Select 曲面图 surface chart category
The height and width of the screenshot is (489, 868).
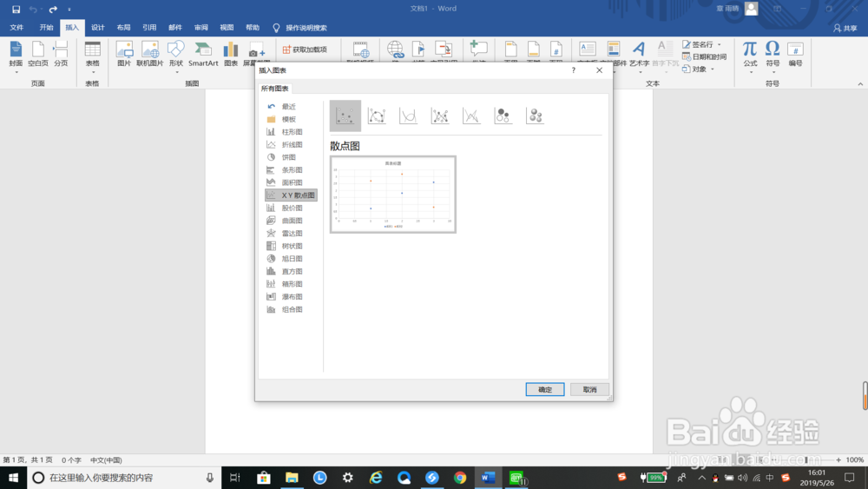point(291,221)
